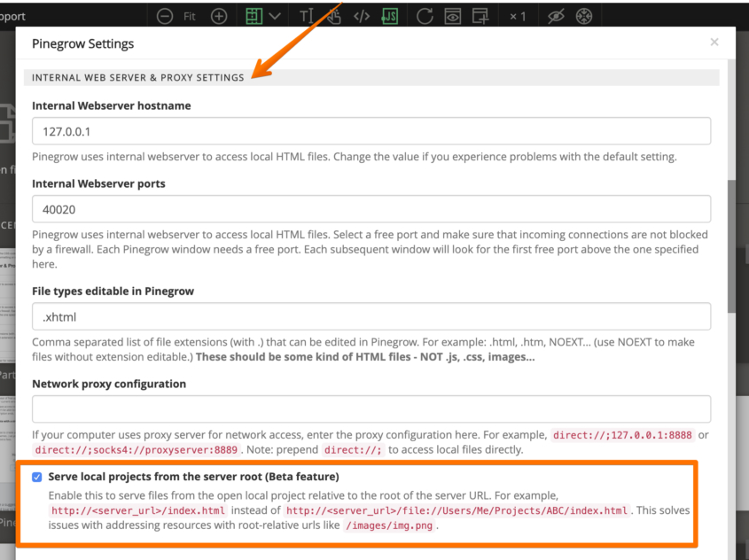The height and width of the screenshot is (560, 749).
Task: Open preview window eye icon
Action: (452, 17)
